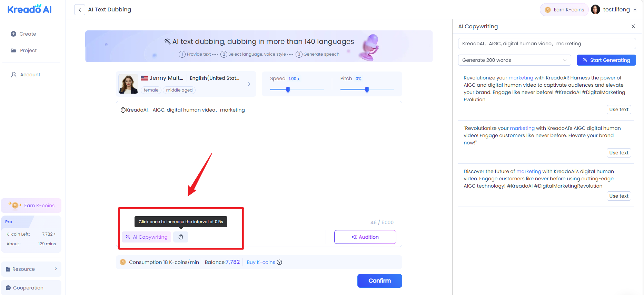Click the user avatar picture in header
This screenshot has height=295, width=644.
595,10
